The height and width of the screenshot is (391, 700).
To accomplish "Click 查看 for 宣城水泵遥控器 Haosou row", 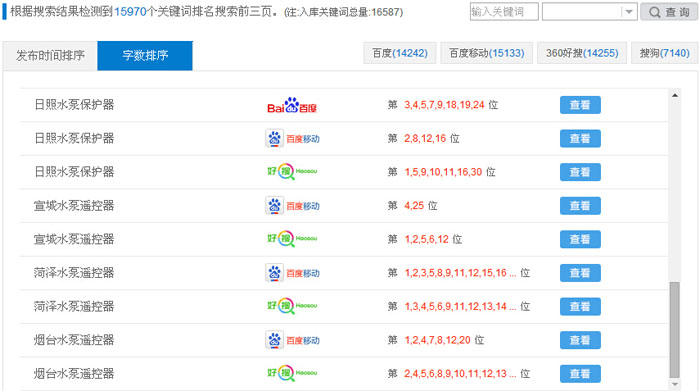I will (x=580, y=240).
